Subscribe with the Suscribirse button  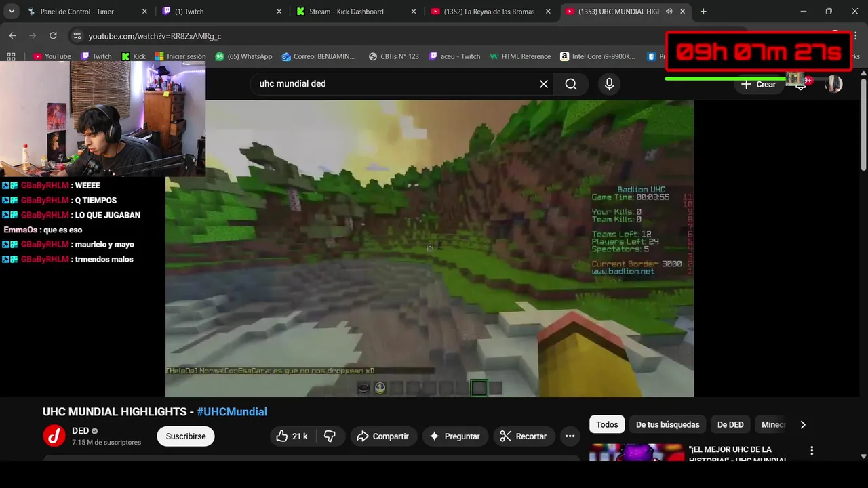coord(186,436)
